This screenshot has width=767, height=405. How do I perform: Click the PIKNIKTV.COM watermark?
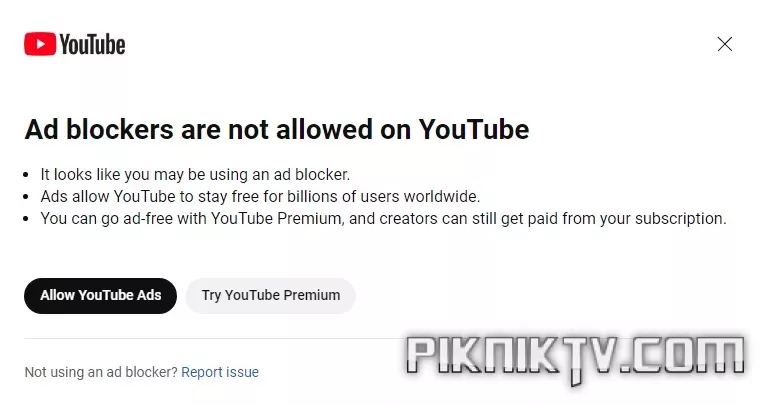pyautogui.click(x=575, y=356)
